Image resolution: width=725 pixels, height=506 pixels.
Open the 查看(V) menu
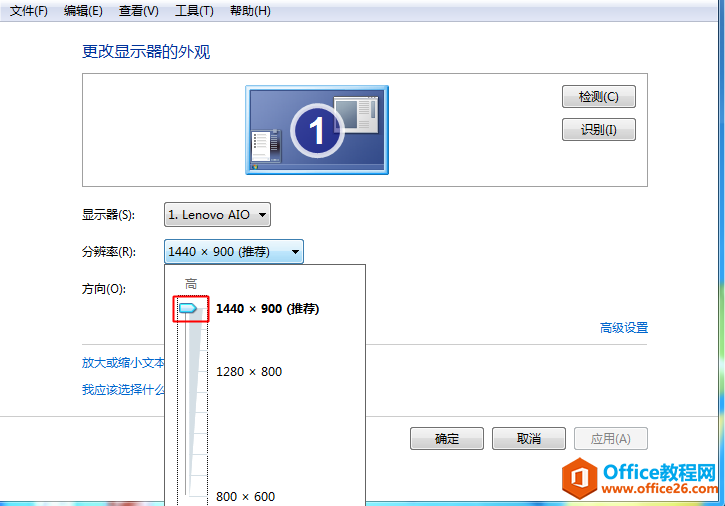pyautogui.click(x=139, y=11)
